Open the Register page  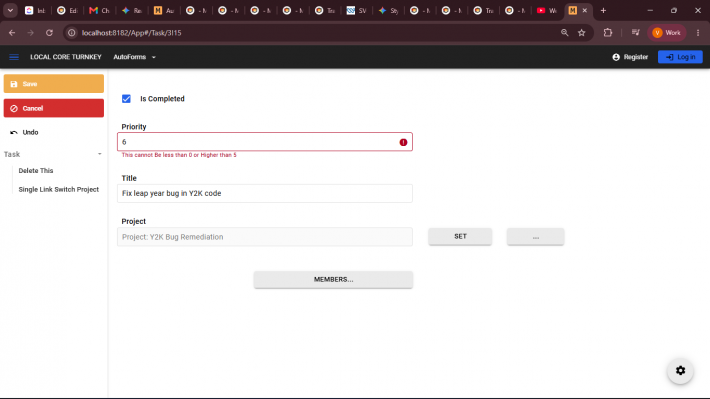click(x=630, y=57)
